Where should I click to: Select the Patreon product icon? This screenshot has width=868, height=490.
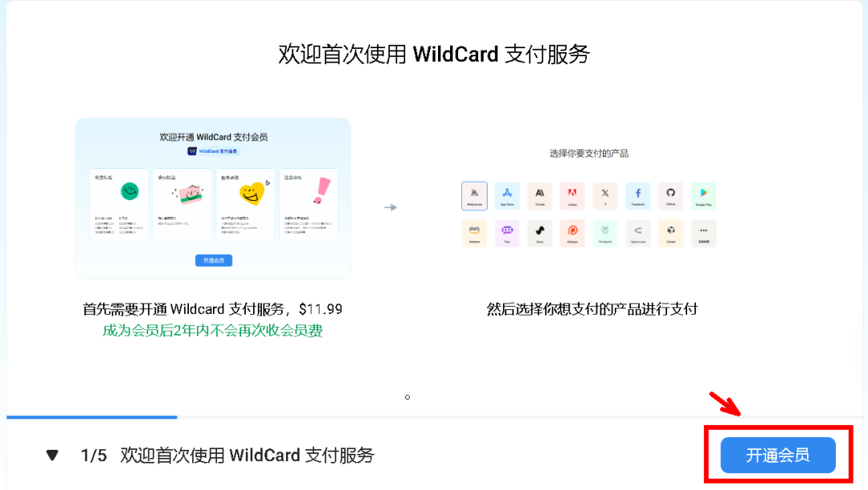click(572, 233)
